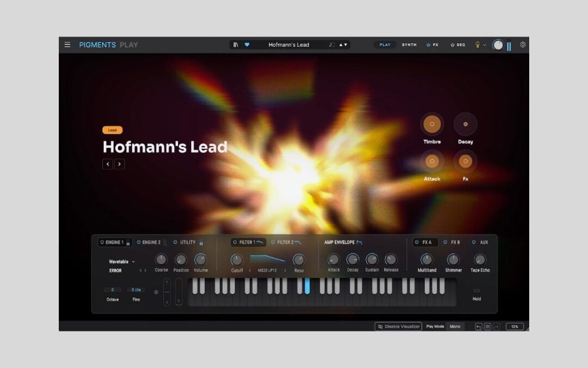Toggle Filter 2 power button

[273, 242]
